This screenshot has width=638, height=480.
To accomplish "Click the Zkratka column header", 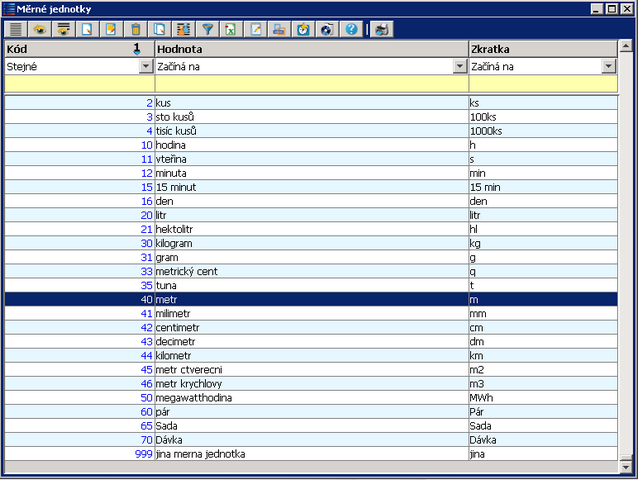I will 540,48.
